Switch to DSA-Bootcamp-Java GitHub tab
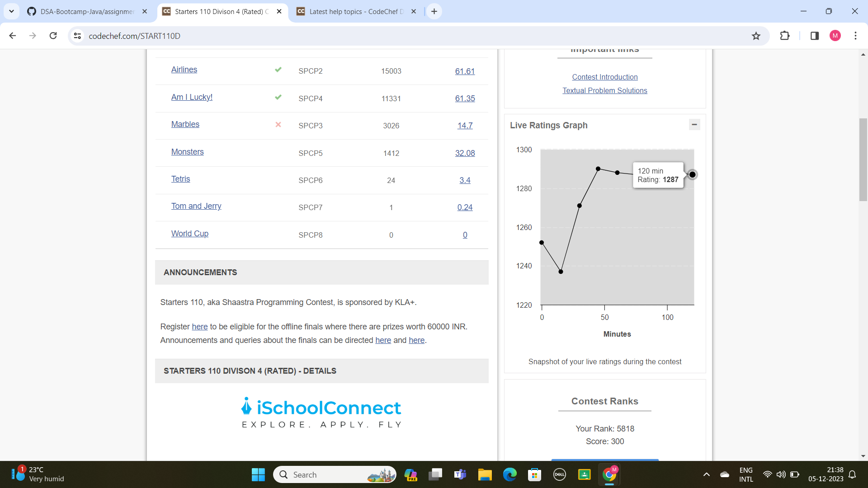 86,11
